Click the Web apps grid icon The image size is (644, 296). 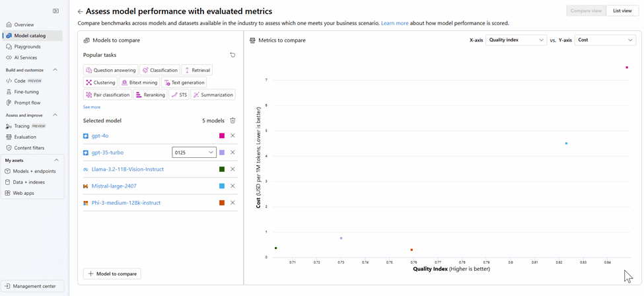click(8, 193)
